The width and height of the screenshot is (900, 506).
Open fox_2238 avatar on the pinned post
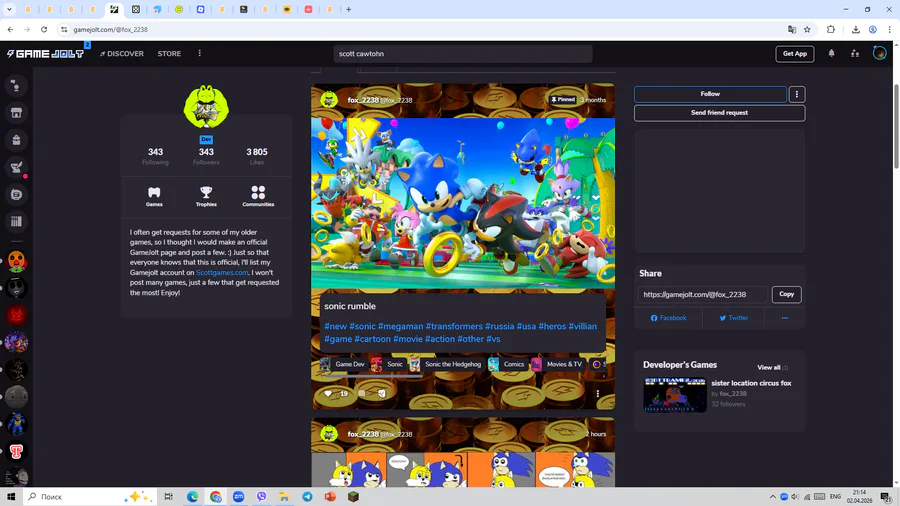click(329, 100)
